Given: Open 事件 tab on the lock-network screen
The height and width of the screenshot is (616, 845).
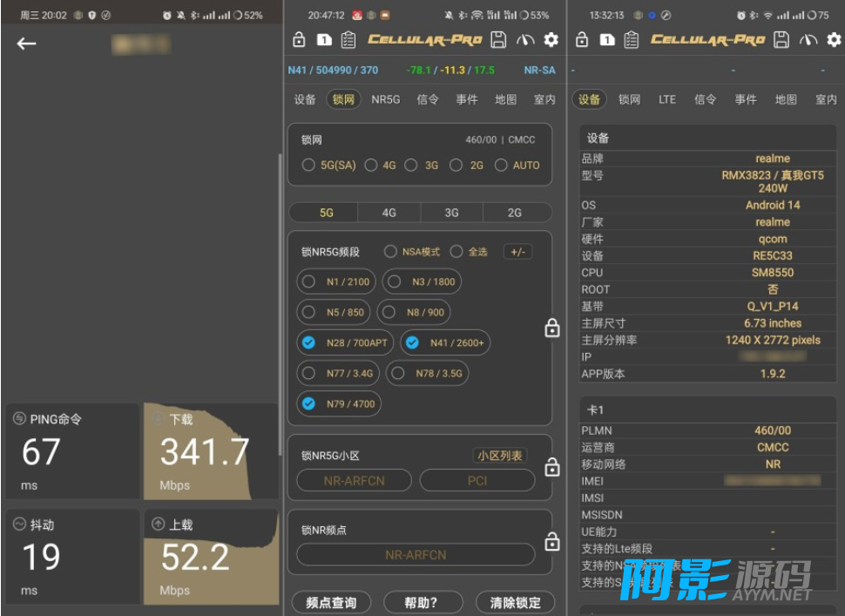Looking at the screenshot, I should click(467, 99).
